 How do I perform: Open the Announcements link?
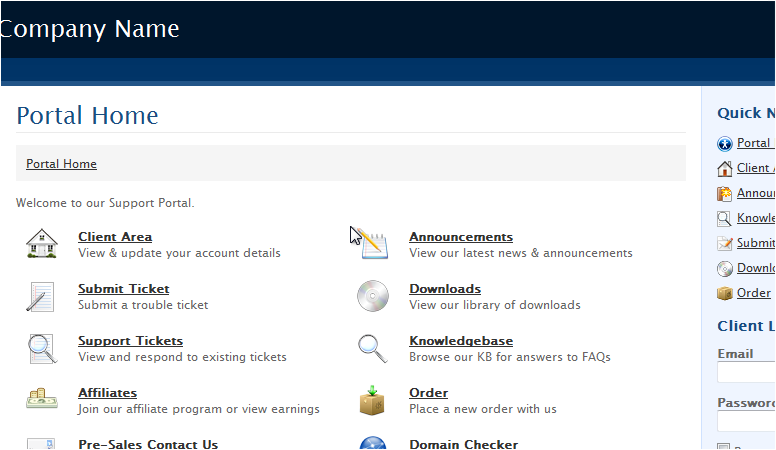pos(461,237)
